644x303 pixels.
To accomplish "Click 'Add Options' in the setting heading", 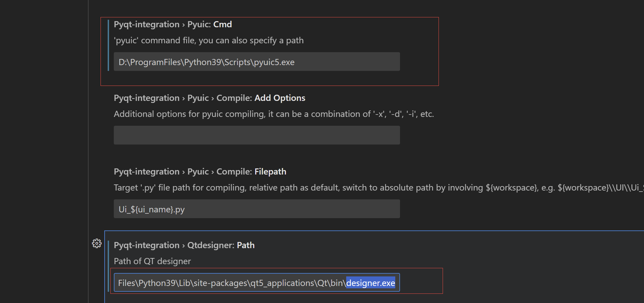I will 280,98.
